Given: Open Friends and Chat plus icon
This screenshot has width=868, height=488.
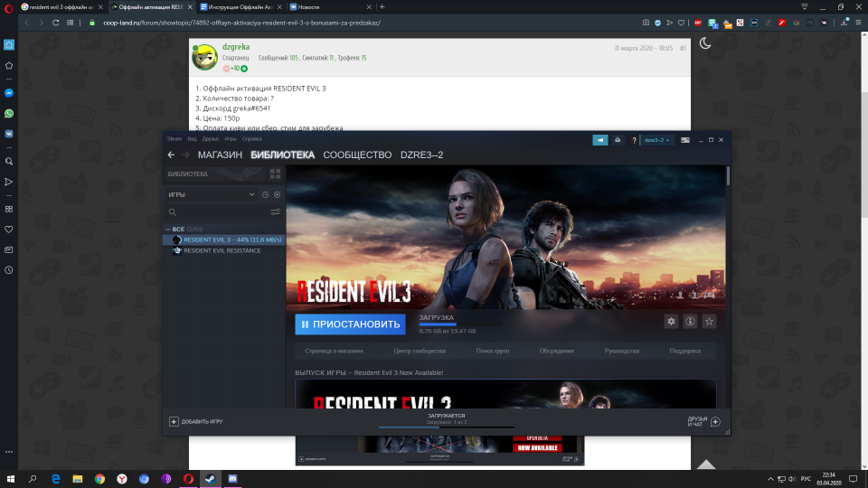Looking at the screenshot, I should 715,422.
